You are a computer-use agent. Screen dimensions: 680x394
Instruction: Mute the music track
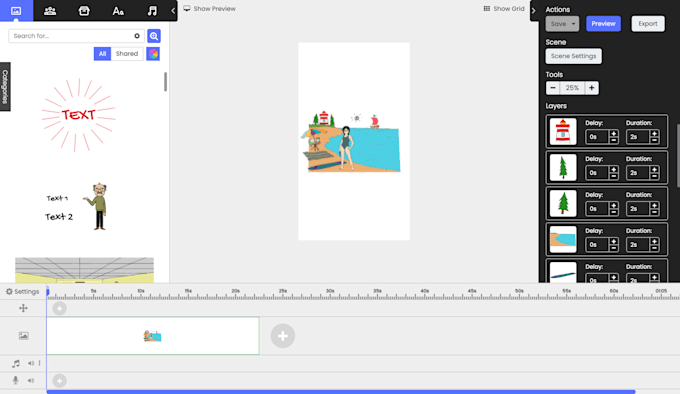point(31,363)
